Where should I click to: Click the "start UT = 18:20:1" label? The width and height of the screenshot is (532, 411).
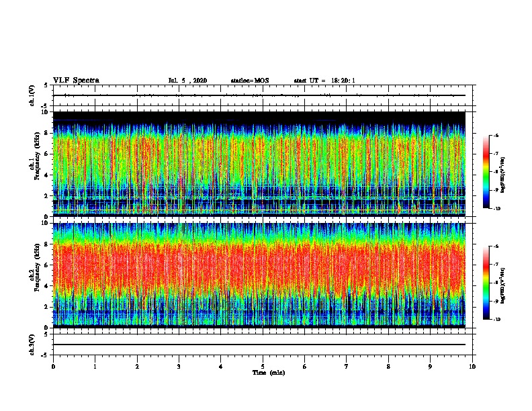324,81
